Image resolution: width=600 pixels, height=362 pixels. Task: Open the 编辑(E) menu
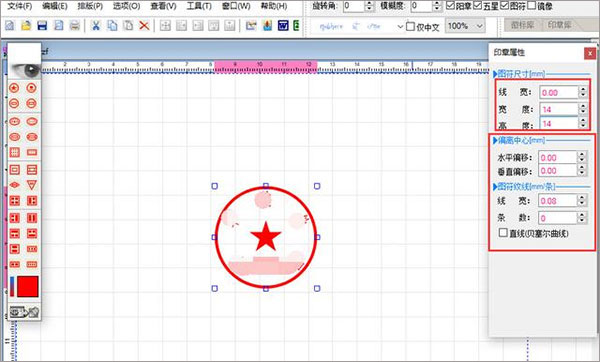click(x=55, y=6)
